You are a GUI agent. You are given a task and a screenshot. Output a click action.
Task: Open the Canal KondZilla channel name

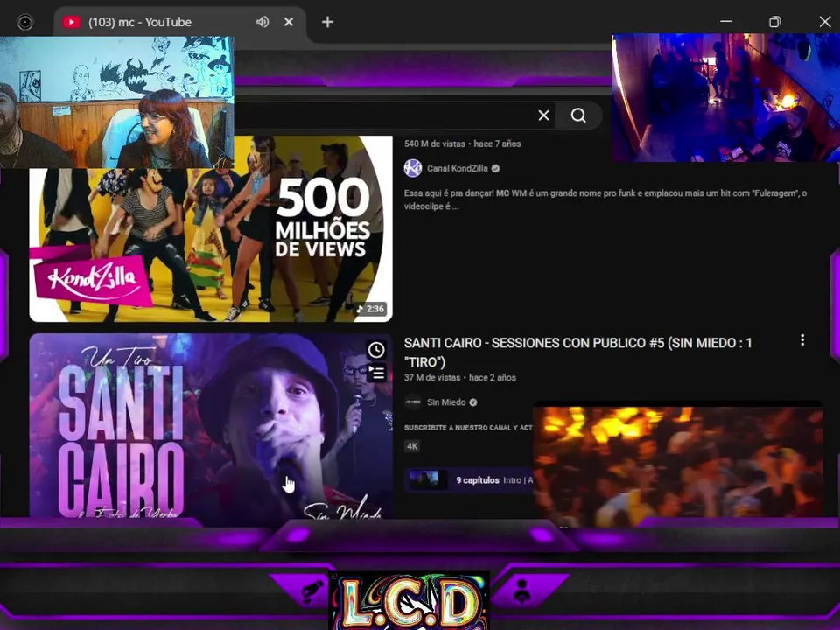click(457, 168)
